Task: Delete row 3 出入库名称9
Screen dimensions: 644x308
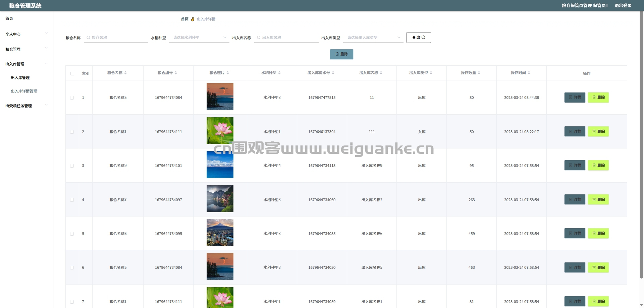Action: [598, 165]
